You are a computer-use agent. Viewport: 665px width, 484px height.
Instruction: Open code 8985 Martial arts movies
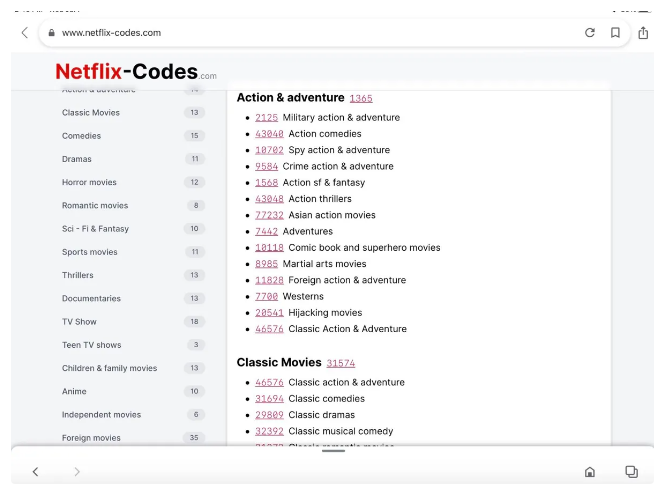[x=266, y=264]
